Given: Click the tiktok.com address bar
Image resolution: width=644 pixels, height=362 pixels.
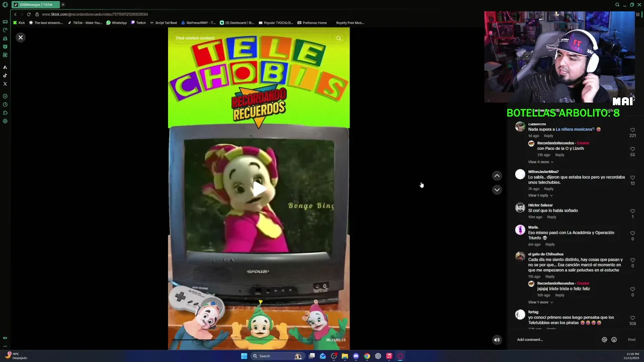Looking at the screenshot, I should point(95,14).
